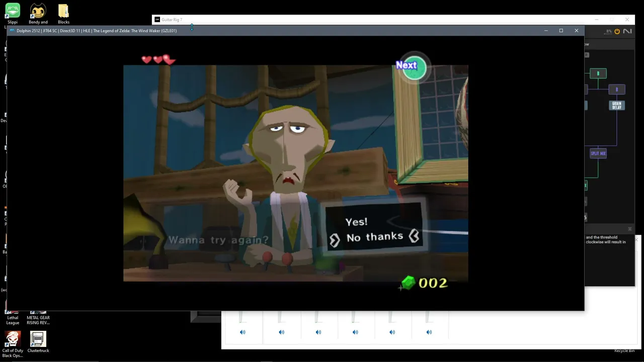Select the Recycle Bin desktop label

tap(624, 350)
